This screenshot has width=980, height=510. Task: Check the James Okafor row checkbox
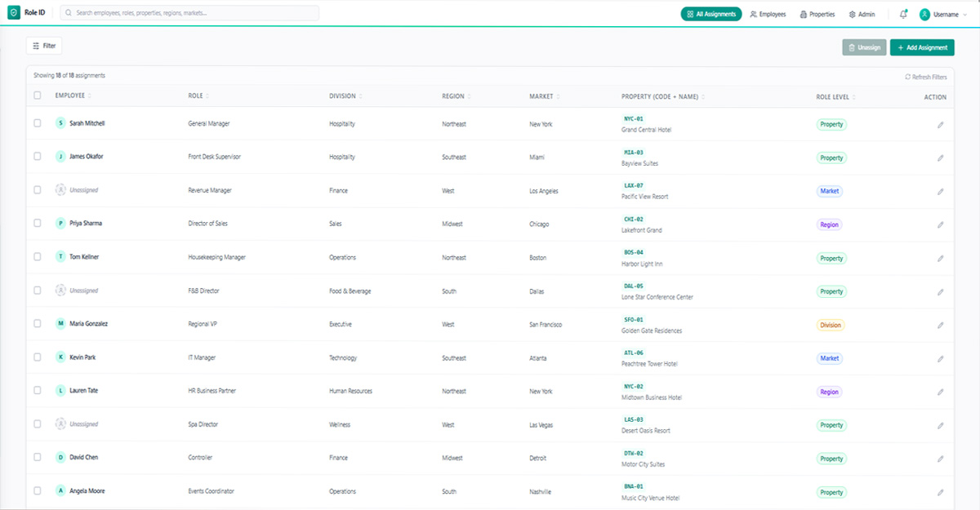tap(38, 157)
